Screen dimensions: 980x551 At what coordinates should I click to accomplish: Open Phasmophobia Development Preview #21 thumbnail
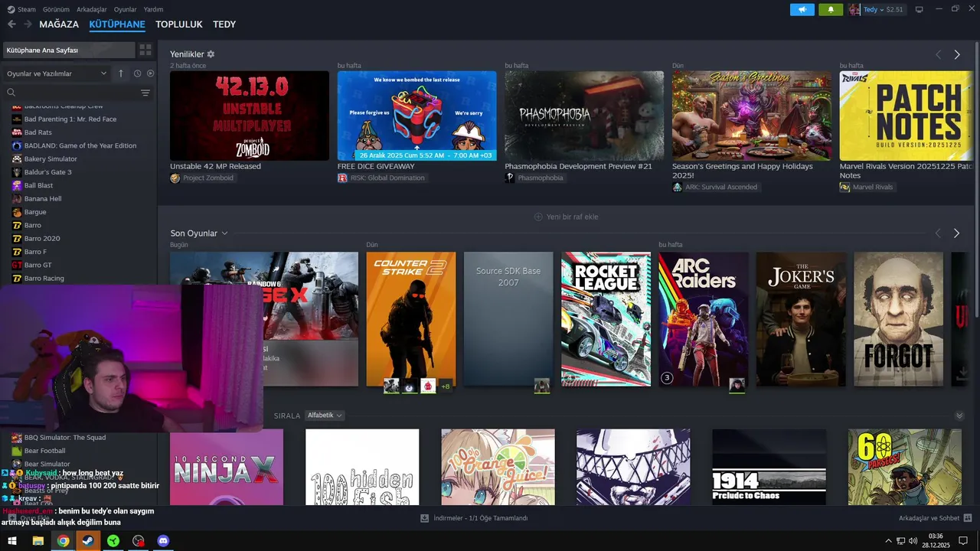(x=584, y=116)
